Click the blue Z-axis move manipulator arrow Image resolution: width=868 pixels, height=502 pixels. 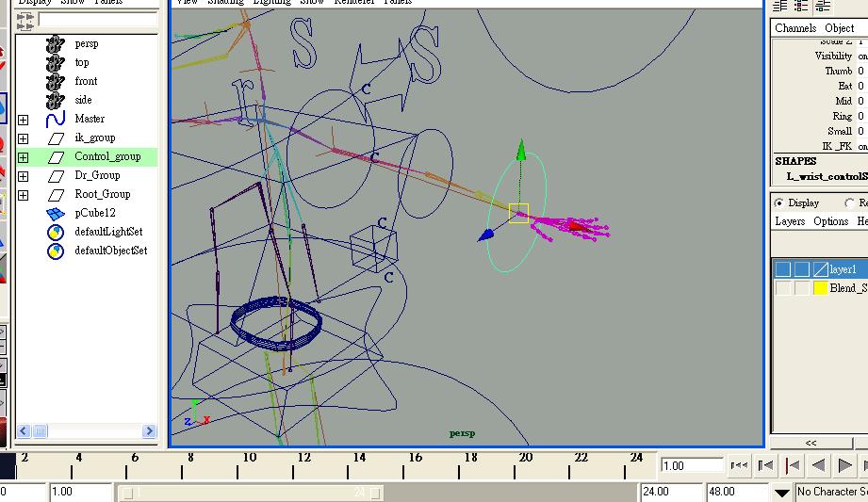tap(485, 235)
